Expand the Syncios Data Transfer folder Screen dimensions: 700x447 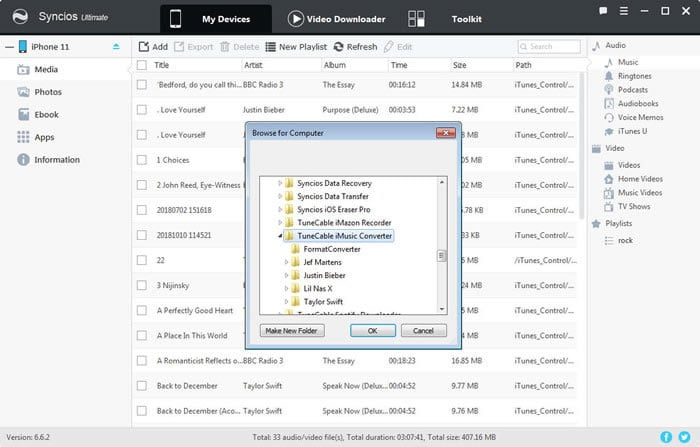point(280,196)
